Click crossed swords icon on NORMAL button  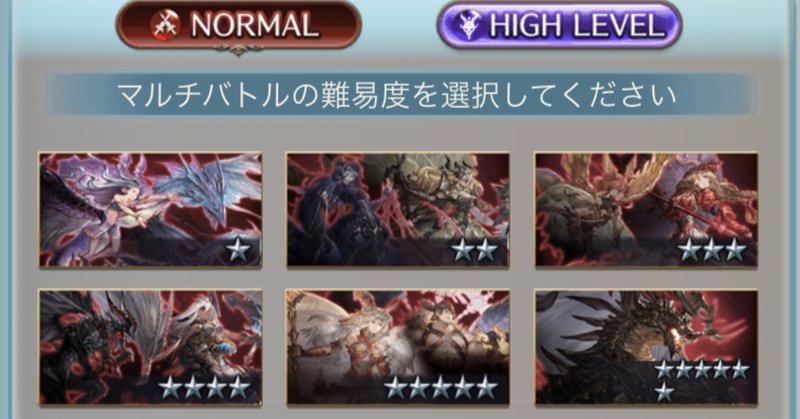pos(165,24)
